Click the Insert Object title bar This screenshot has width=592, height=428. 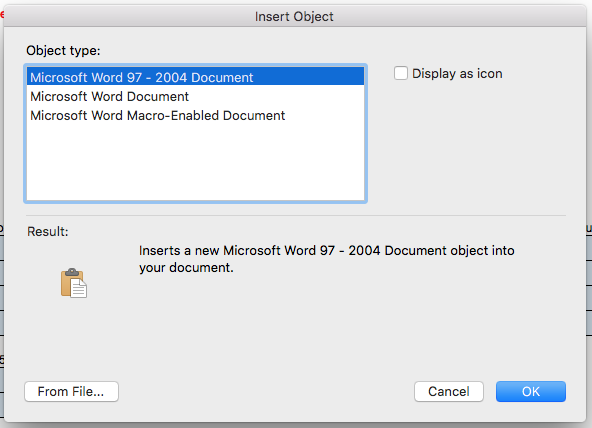(294, 16)
